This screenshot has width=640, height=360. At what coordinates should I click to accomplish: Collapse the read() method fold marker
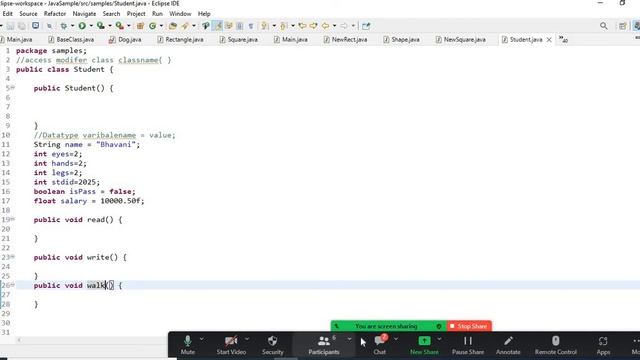[13, 219]
